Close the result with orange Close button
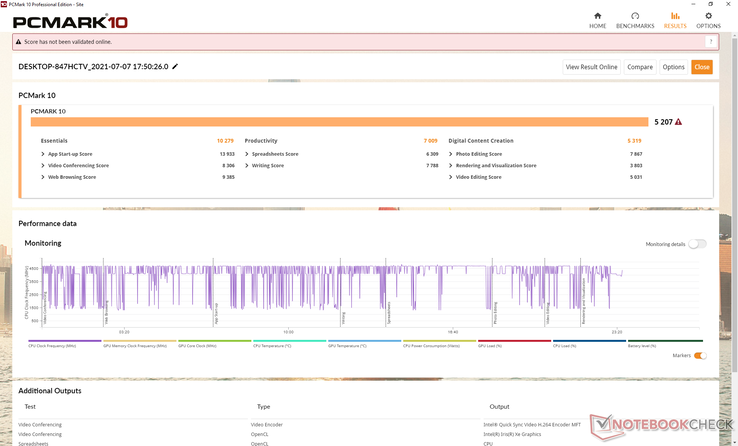This screenshot has height=446, width=738. (x=702, y=67)
